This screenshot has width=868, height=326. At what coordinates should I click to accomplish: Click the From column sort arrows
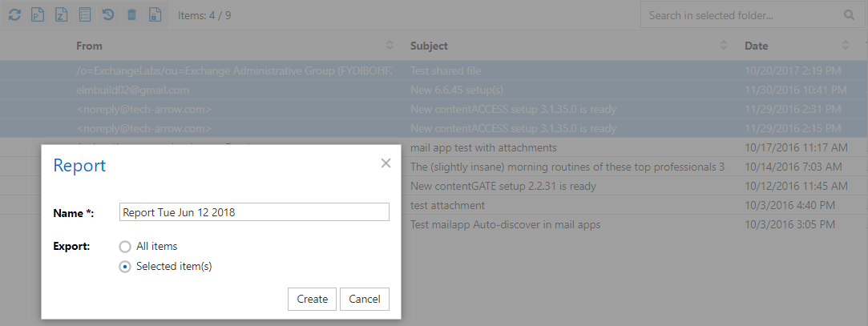(390, 46)
